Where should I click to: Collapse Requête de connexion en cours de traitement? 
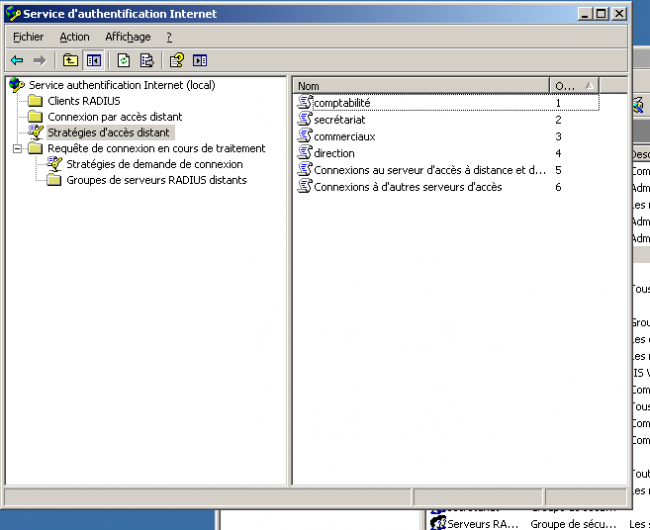pos(16,149)
